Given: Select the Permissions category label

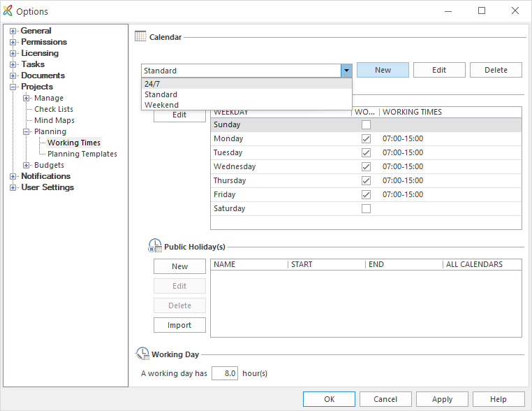Looking at the screenshot, I should click(44, 42).
